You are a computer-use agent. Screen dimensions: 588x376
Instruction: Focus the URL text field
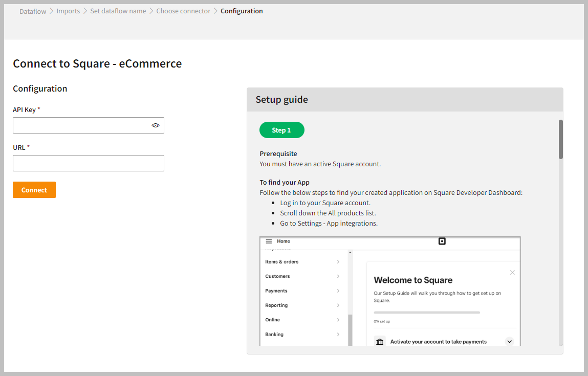88,163
